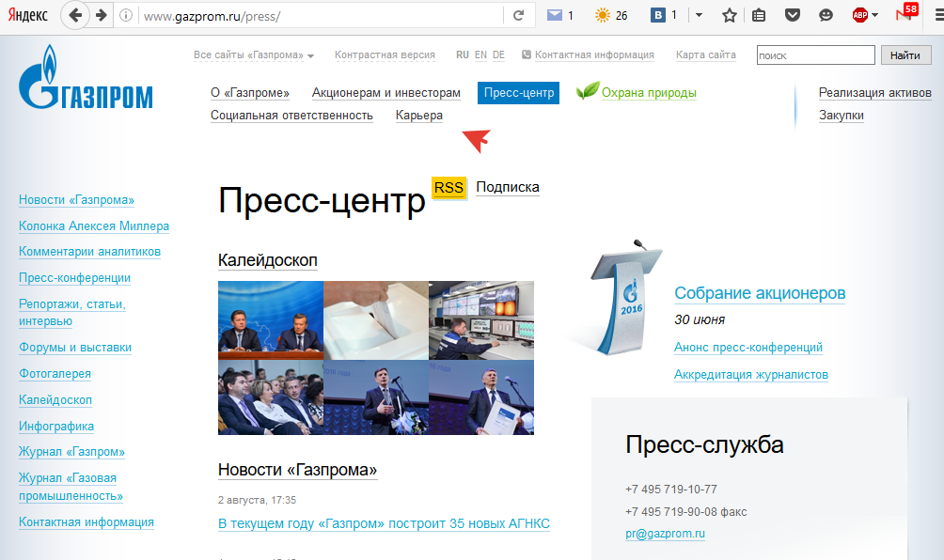Open Пресс-конференции sidebar link
The image size is (944, 560).
point(74,278)
